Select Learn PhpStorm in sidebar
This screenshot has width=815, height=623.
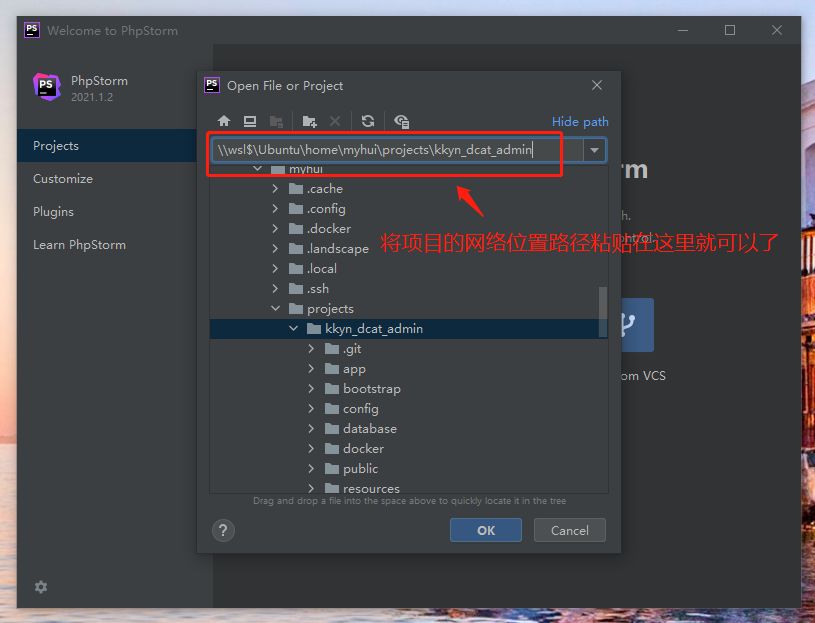(x=79, y=245)
